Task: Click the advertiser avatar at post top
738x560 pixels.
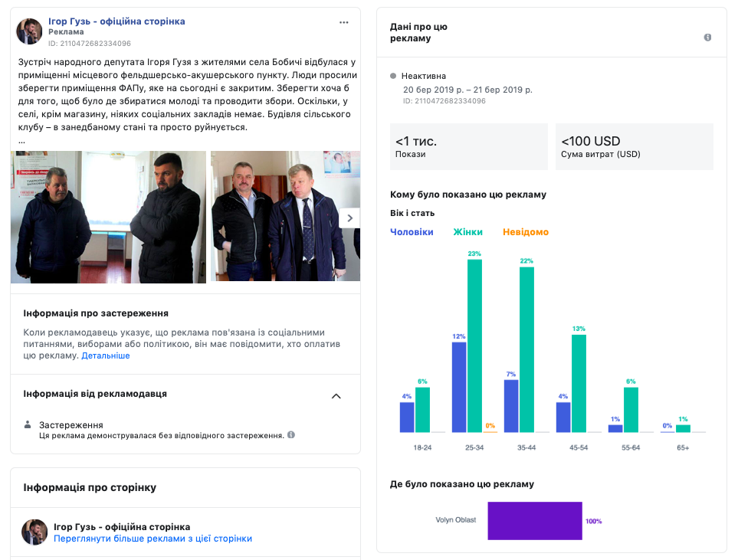Action: (x=30, y=31)
